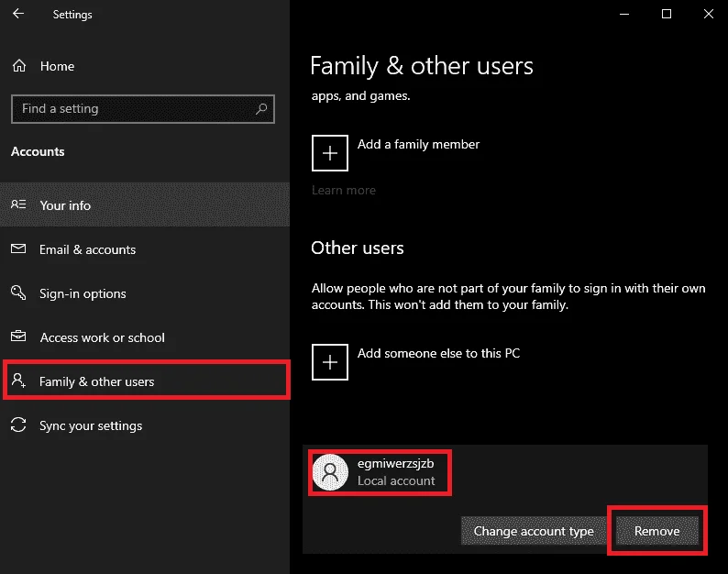
Task: Open Access work or school page
Action: click(x=144, y=337)
